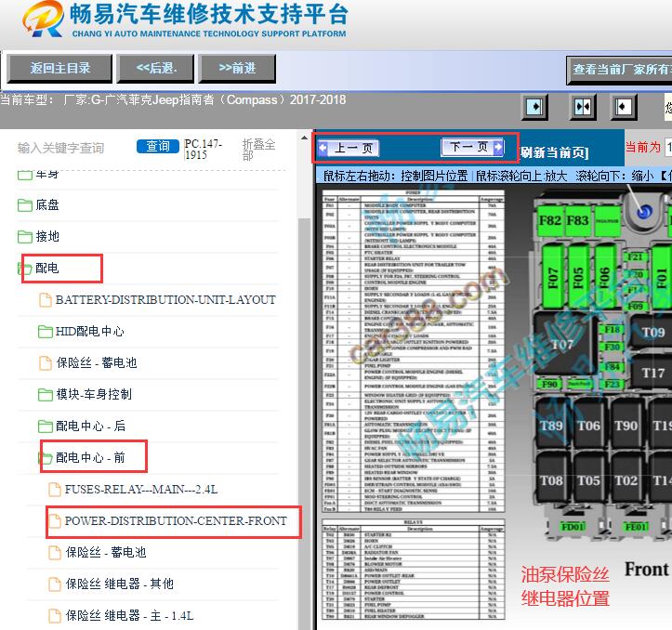Click 保险丝 继电器 - 其他 file icon

tap(55, 584)
